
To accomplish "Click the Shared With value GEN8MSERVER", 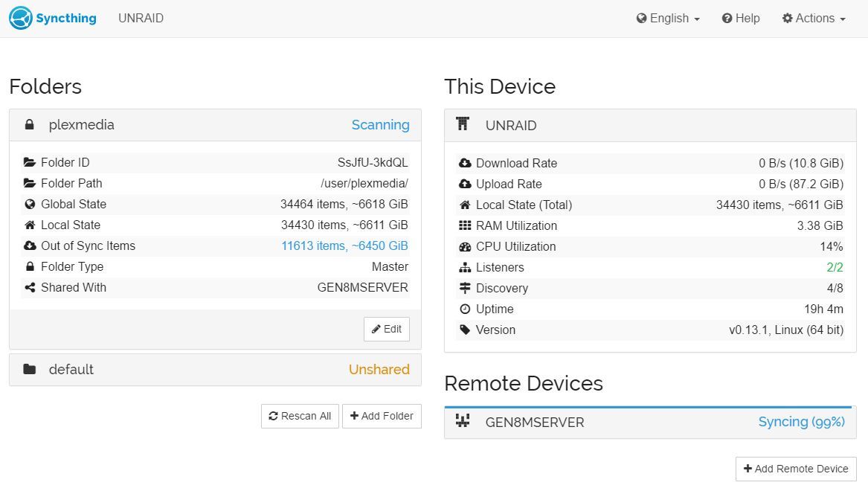I will point(362,287).
